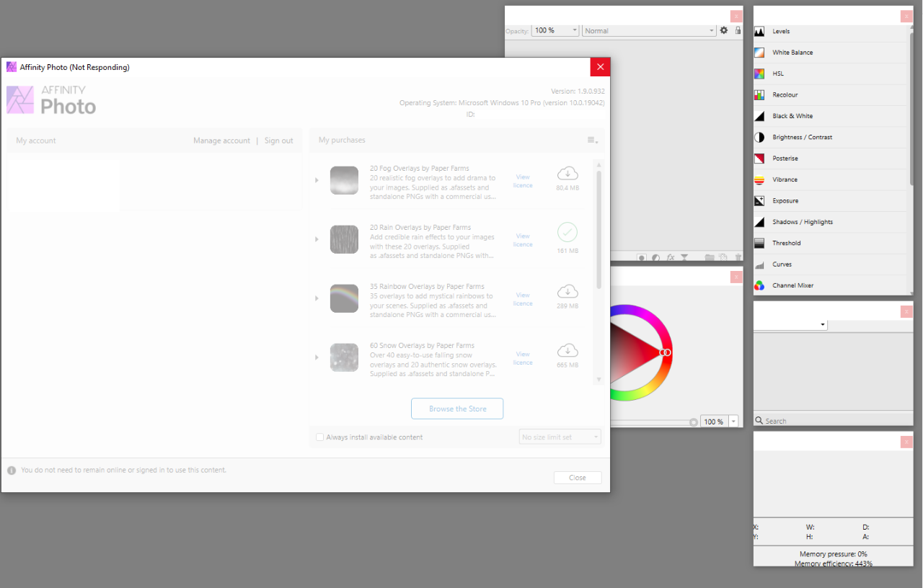View licence for 35 Rainbow Overlays
Screen dimensions: 923x588
coord(523,299)
